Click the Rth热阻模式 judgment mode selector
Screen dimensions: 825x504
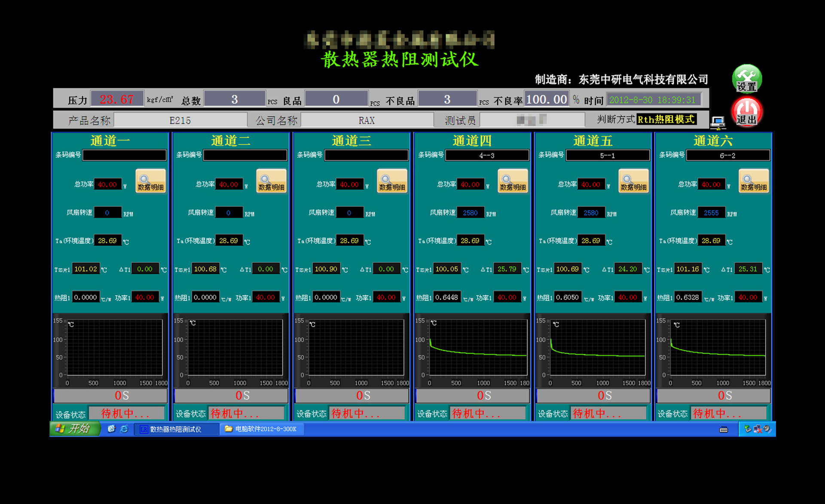point(666,119)
